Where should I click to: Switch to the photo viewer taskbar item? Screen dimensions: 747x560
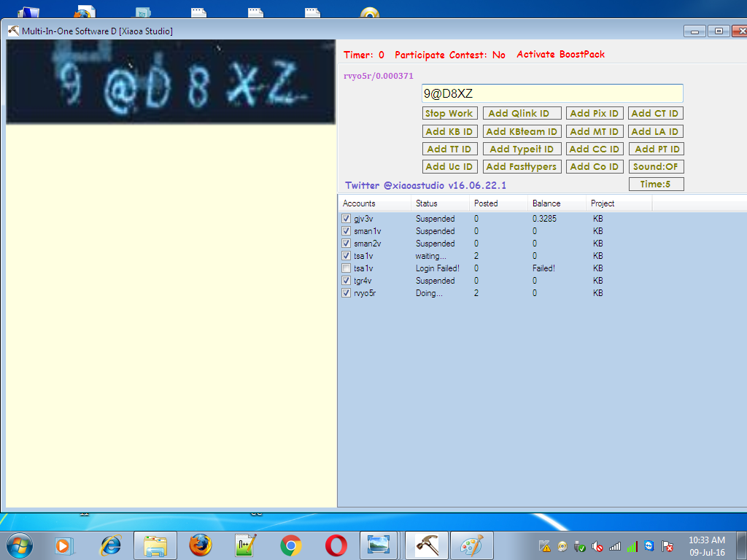(x=379, y=545)
